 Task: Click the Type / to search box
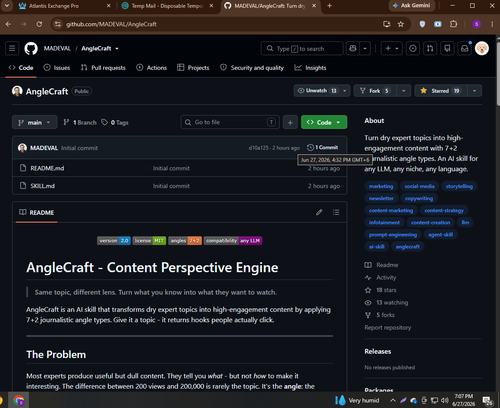click(302, 49)
